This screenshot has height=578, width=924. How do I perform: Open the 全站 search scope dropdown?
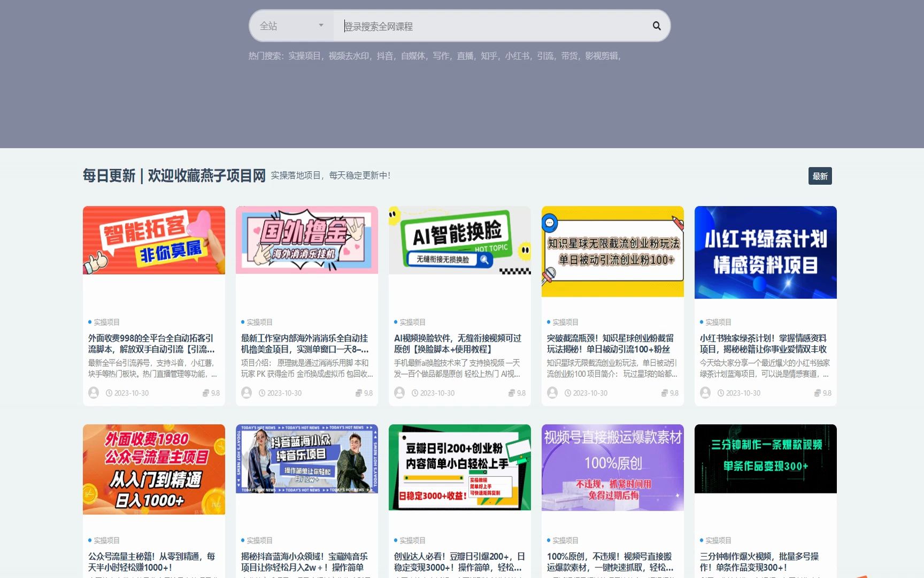coord(291,26)
